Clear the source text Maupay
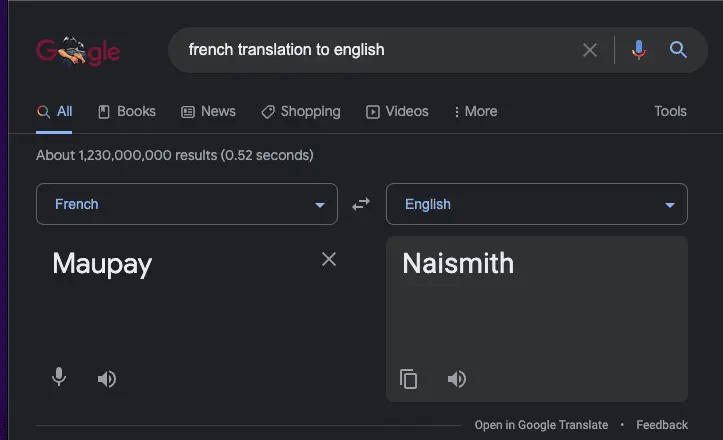This screenshot has width=723, height=440. [x=329, y=260]
